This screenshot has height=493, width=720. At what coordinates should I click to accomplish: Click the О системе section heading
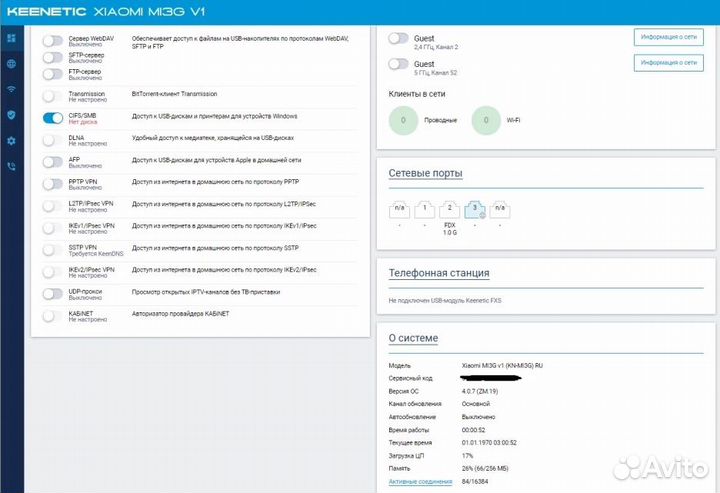pyautogui.click(x=413, y=338)
